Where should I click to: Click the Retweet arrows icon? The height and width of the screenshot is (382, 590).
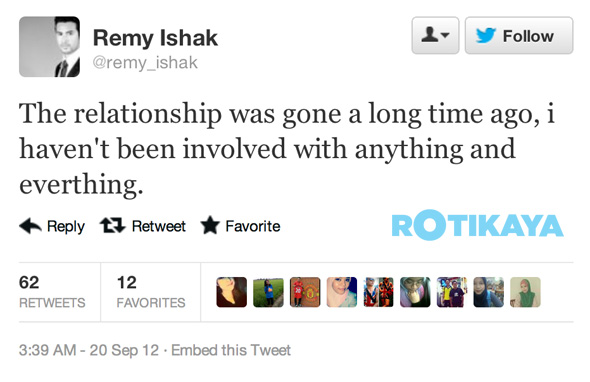[x=113, y=225]
